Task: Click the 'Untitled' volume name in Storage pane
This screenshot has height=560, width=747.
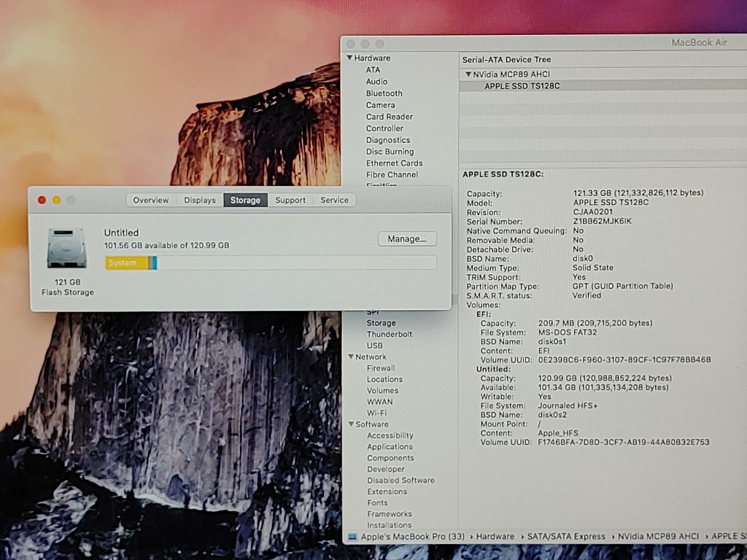Action: (122, 233)
